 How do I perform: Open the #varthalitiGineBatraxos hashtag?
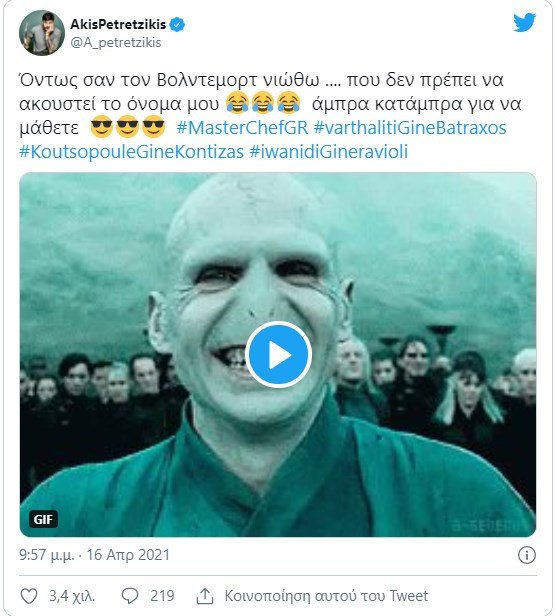click(x=410, y=128)
